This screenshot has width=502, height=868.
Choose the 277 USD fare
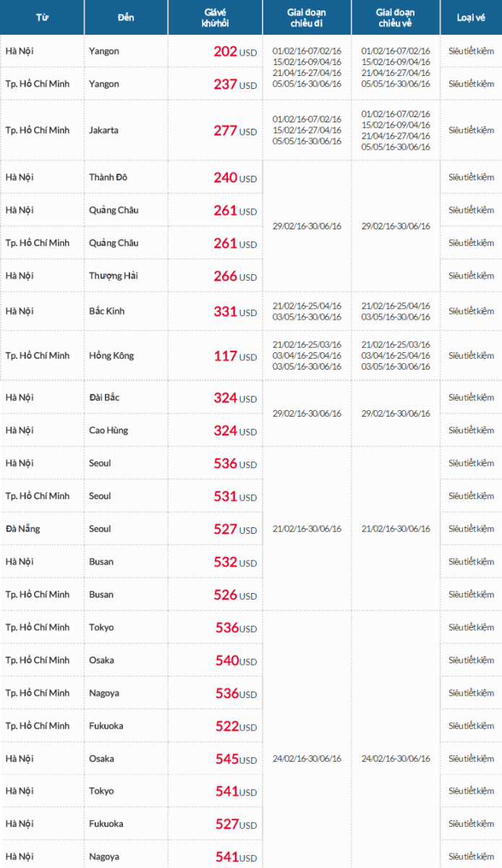[234, 131]
